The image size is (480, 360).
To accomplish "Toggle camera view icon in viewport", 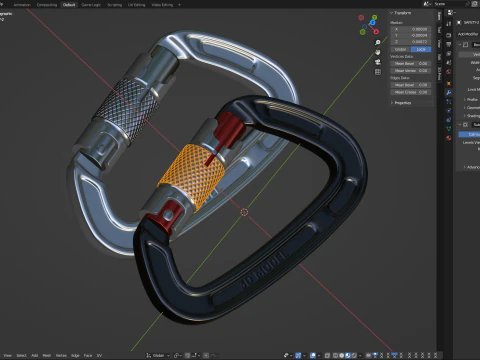I will tap(378, 62).
